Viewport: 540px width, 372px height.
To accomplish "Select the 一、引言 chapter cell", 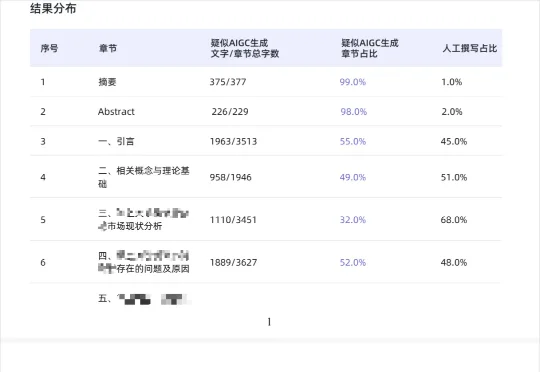I will point(116,141).
